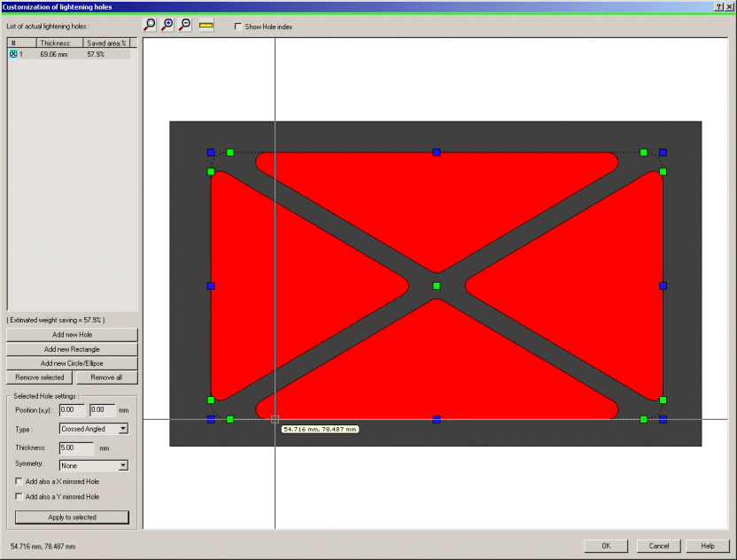Select hole 1 icon in the list

point(13,54)
